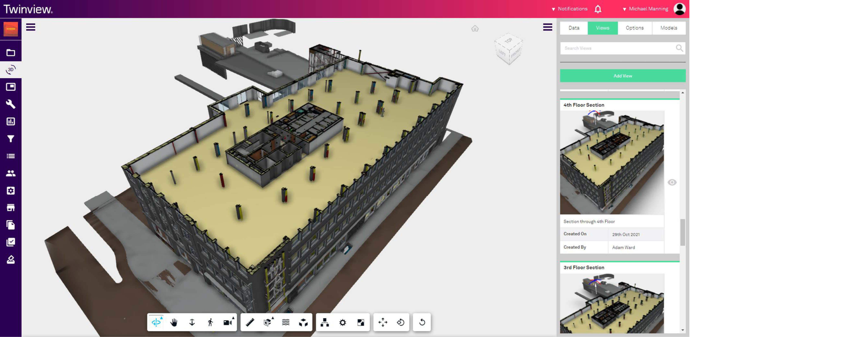Image resolution: width=868 pixels, height=337 pixels.
Task: Click the rotate object tool
Action: (x=401, y=323)
